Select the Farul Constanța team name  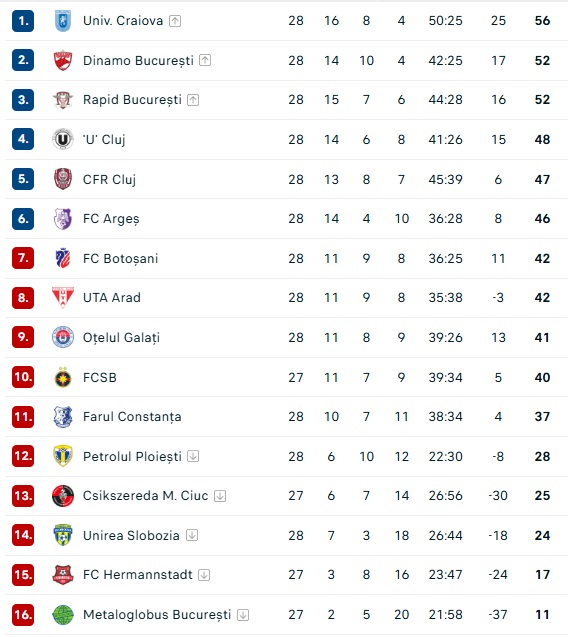coord(132,417)
